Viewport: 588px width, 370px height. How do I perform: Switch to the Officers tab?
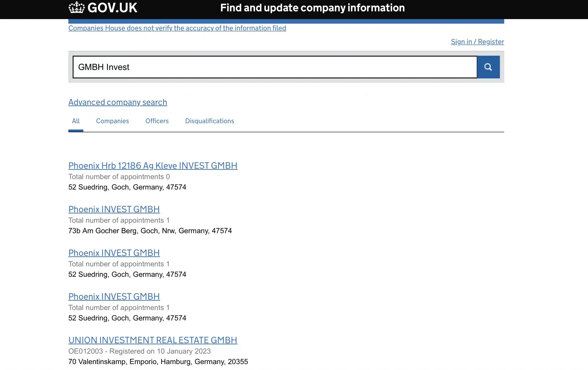coord(157,121)
